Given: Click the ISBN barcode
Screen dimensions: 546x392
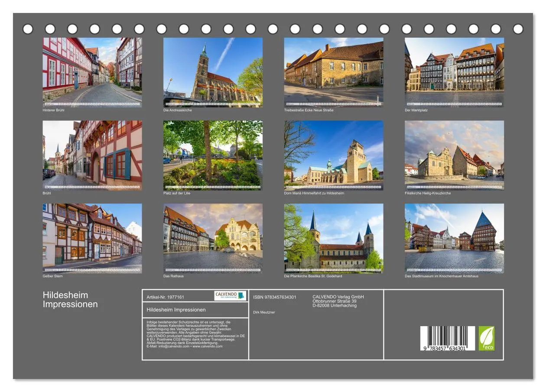Looking at the screenshot, I should click(448, 338).
